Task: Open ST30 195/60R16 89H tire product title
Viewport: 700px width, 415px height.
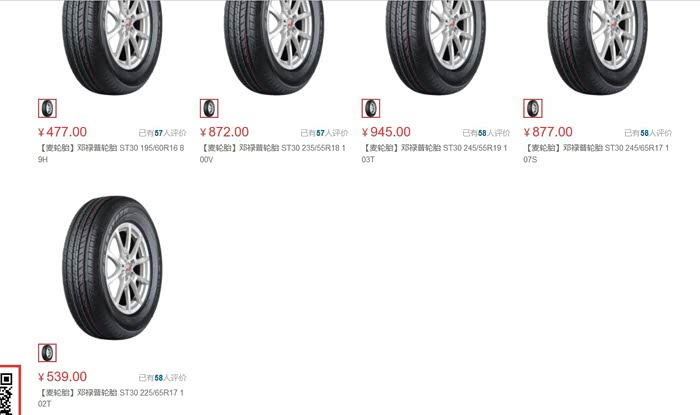Action: 111,153
